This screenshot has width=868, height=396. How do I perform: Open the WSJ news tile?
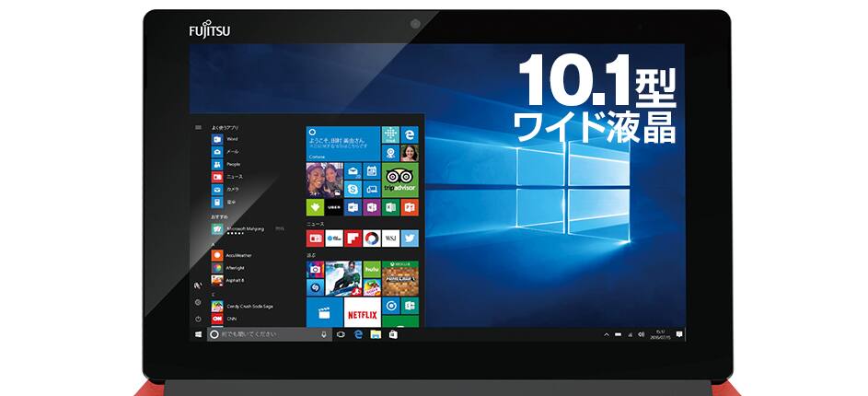pos(390,239)
